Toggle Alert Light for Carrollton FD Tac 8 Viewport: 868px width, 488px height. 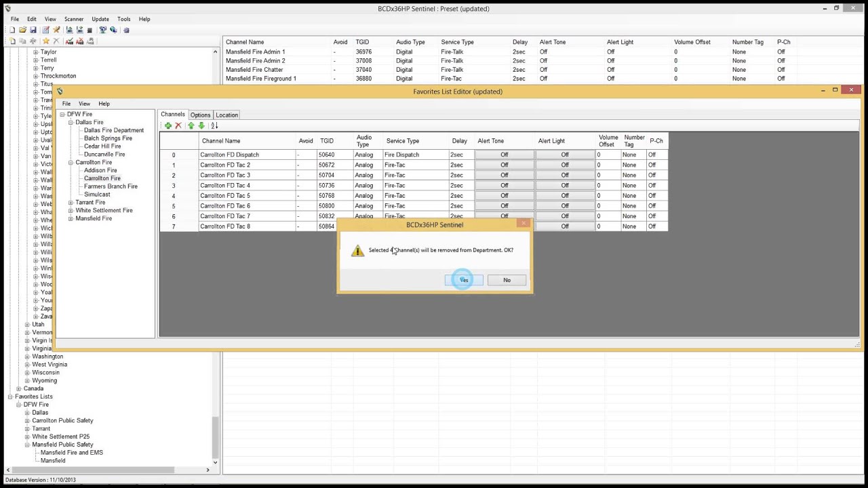coord(565,226)
